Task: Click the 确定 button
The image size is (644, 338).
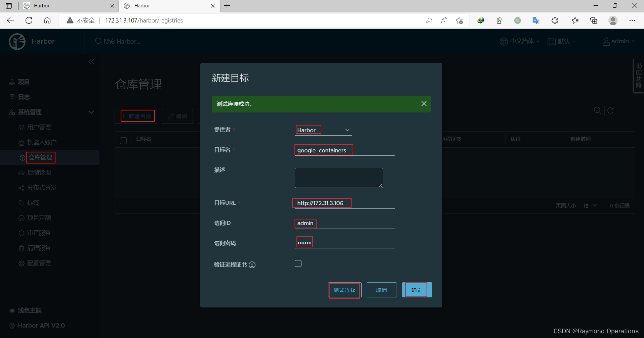Action: (417, 290)
